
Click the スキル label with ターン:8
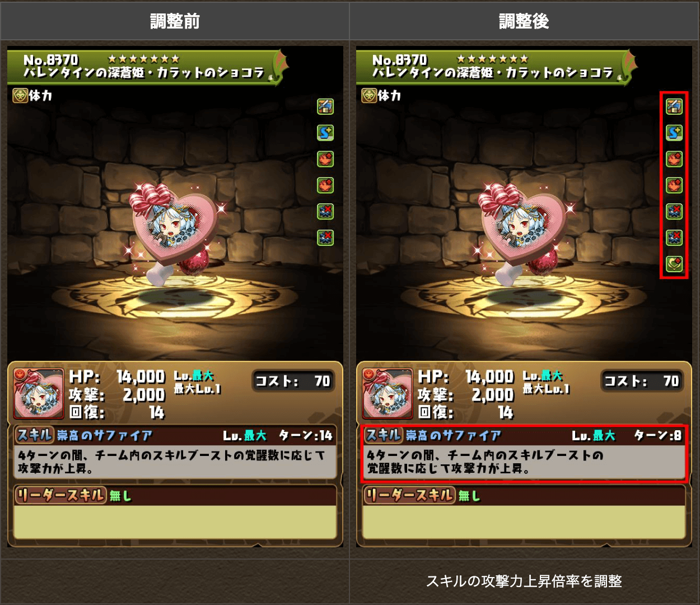tap(384, 435)
